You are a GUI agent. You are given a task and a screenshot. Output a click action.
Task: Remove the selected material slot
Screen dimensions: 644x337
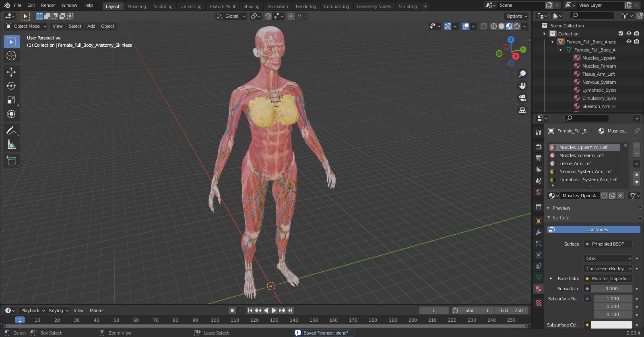tap(637, 153)
